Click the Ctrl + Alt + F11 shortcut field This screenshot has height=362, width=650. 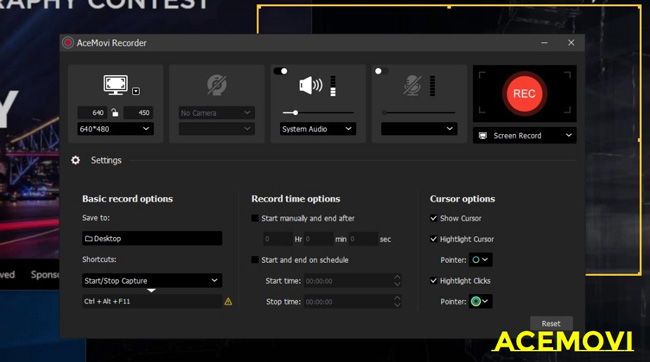click(x=152, y=301)
